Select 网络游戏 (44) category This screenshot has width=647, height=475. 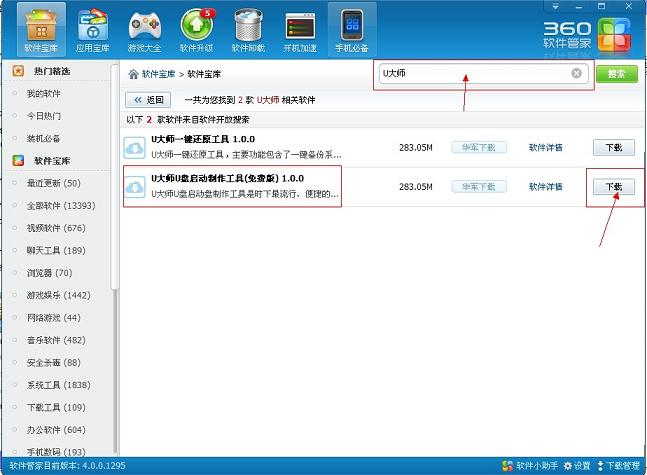54,318
